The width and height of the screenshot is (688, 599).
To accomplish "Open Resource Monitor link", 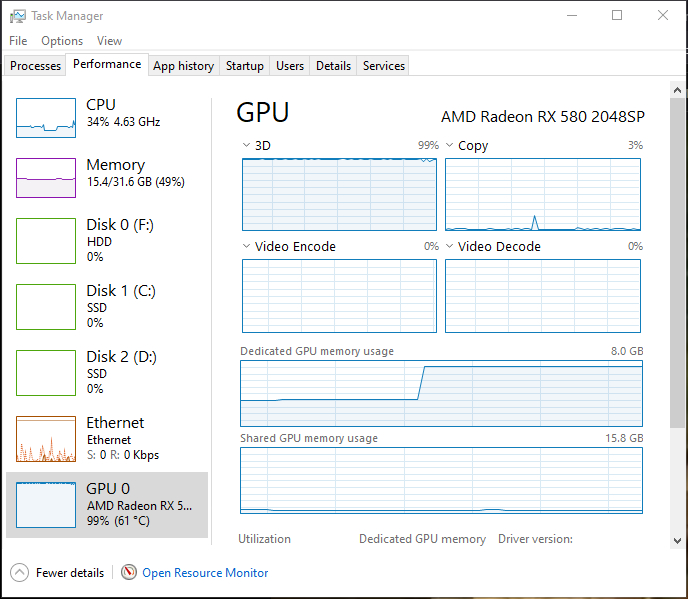I will click(x=205, y=573).
